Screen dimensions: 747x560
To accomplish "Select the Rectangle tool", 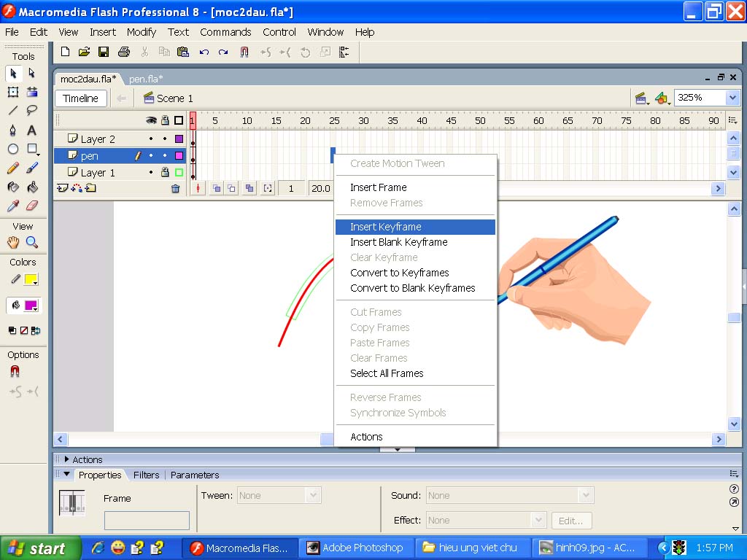I will pyautogui.click(x=32, y=149).
